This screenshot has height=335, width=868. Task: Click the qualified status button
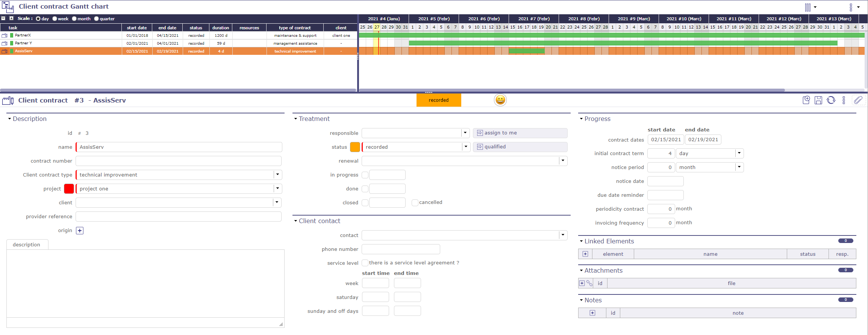click(520, 147)
